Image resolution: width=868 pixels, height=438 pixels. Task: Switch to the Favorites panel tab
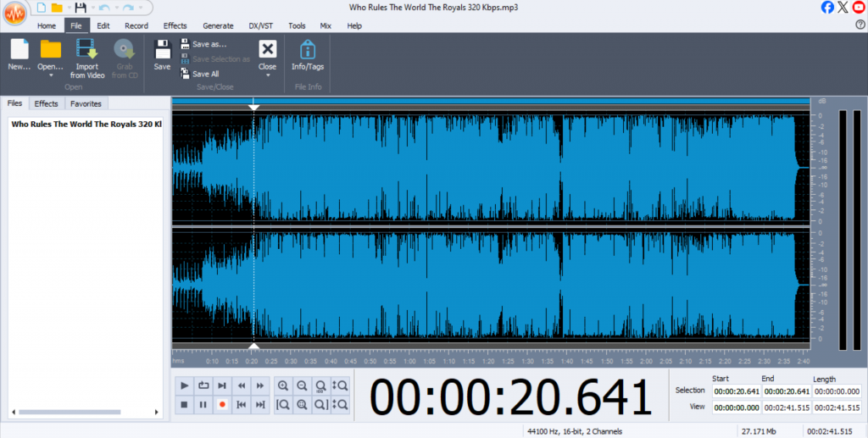point(86,103)
